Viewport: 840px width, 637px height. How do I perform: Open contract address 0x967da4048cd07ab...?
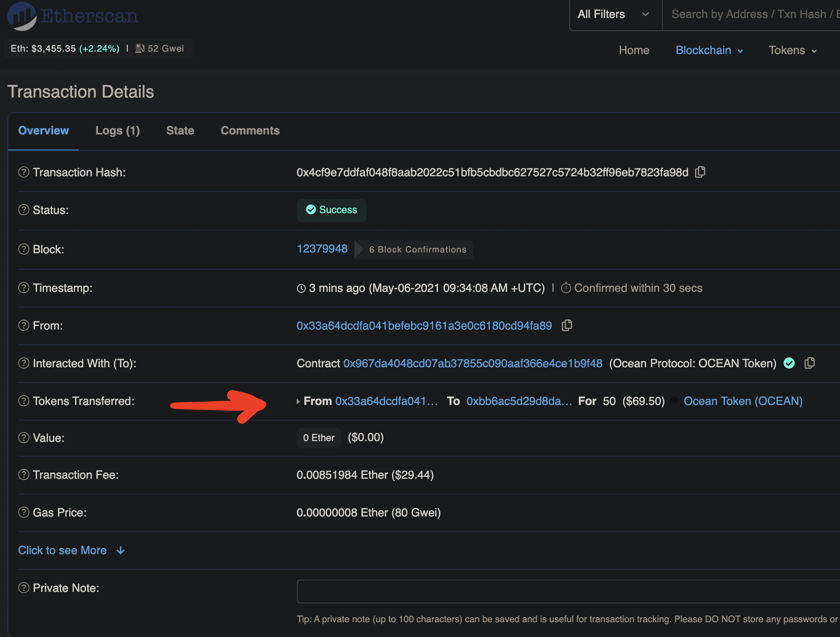point(473,363)
